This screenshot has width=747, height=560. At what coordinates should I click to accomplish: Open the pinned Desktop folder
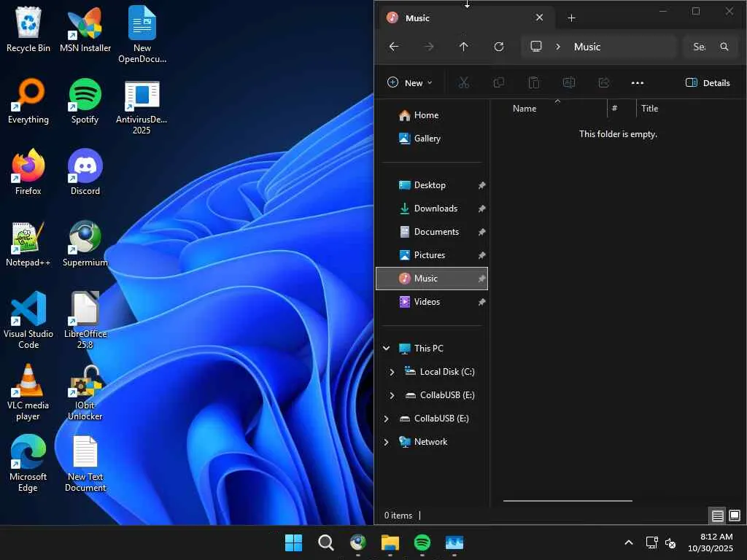click(432, 185)
